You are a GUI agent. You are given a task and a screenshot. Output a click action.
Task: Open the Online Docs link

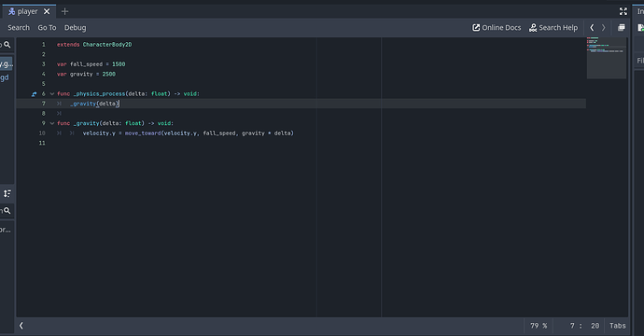[497, 27]
